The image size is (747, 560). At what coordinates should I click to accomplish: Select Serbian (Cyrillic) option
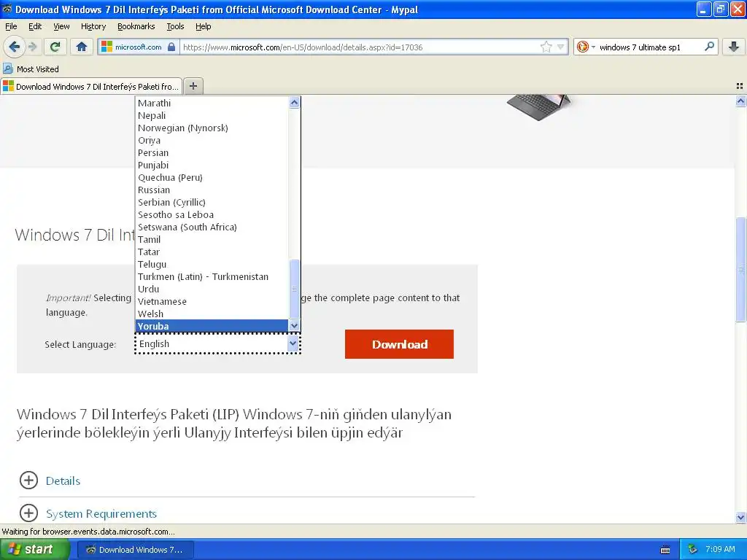212,202
